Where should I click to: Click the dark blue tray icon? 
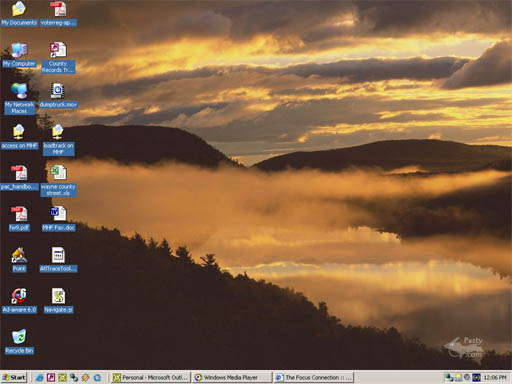476,377
